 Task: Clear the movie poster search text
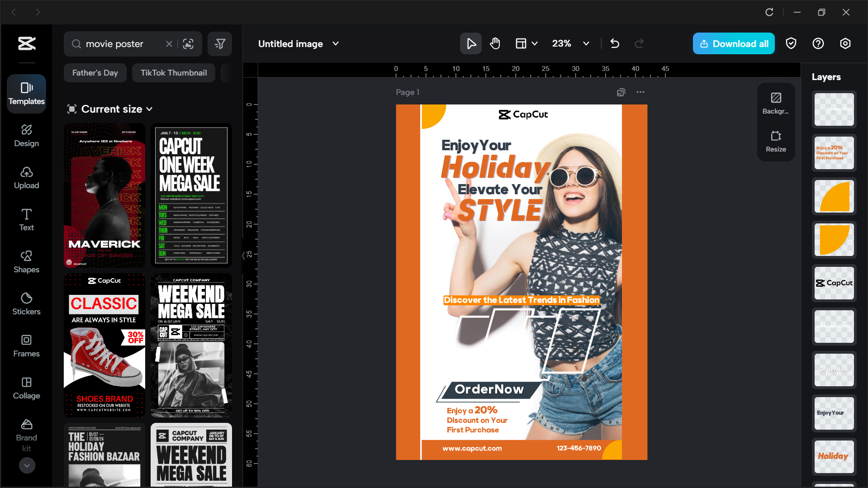[169, 43]
